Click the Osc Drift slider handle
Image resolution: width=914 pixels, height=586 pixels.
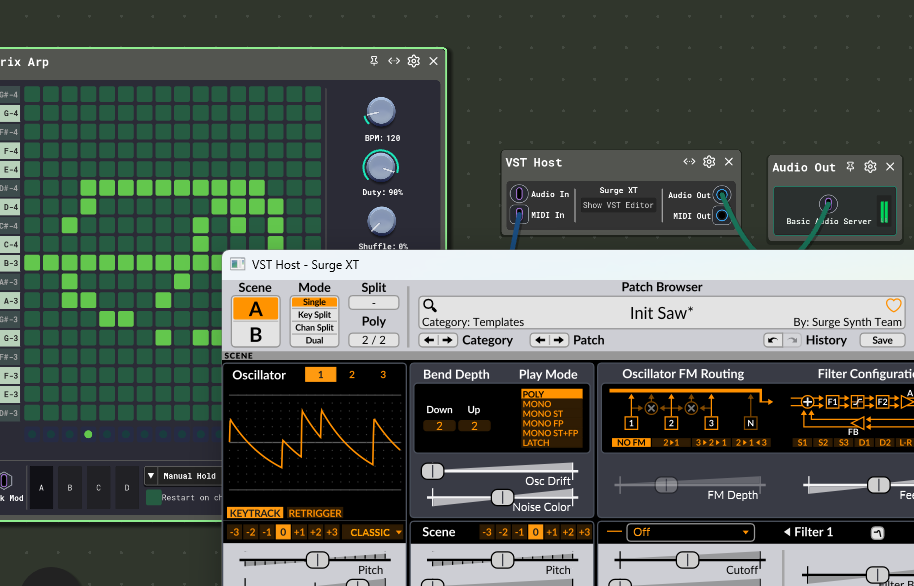pos(433,471)
